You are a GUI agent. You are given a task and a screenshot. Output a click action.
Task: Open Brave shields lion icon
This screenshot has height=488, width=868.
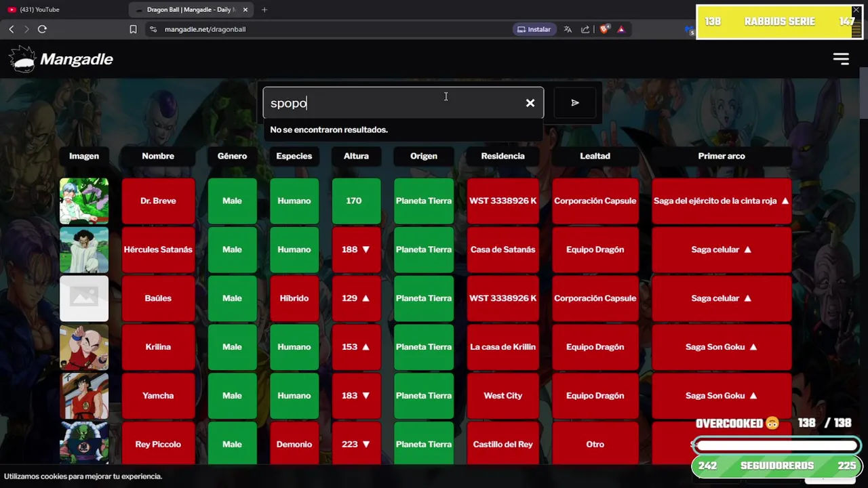click(604, 29)
